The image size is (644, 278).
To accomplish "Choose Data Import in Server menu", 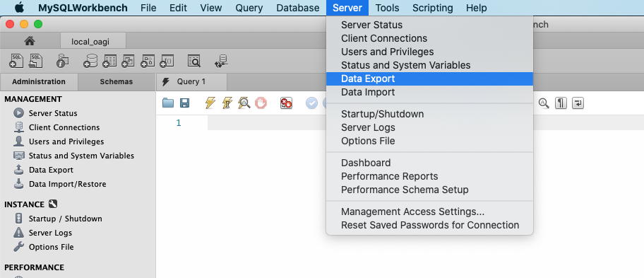I will coord(429,92).
